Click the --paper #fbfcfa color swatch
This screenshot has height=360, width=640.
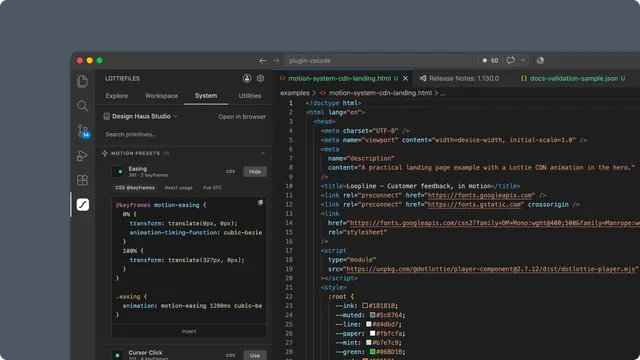tap(372, 333)
